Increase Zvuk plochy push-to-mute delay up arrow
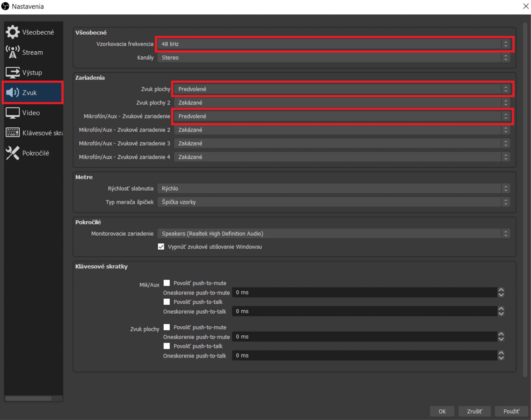This screenshot has height=420, width=531. tap(501, 334)
